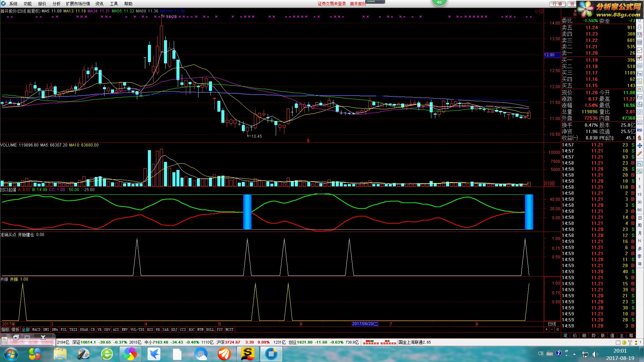This screenshot has width=644, height=362.
Task: Select the 年 yearly period
Action: click(640, 264)
